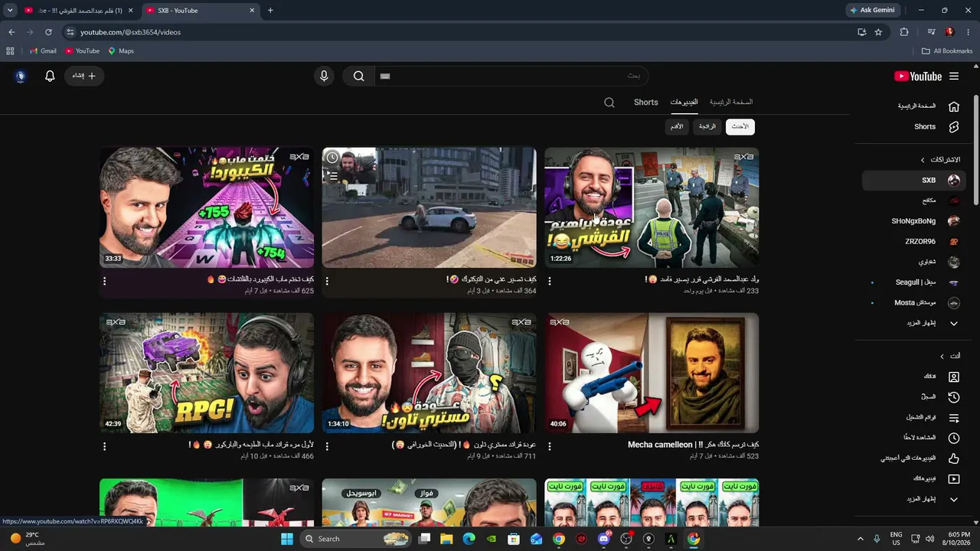Open the YouTube guide hamburger menu
This screenshot has width=980, height=551.
(954, 76)
